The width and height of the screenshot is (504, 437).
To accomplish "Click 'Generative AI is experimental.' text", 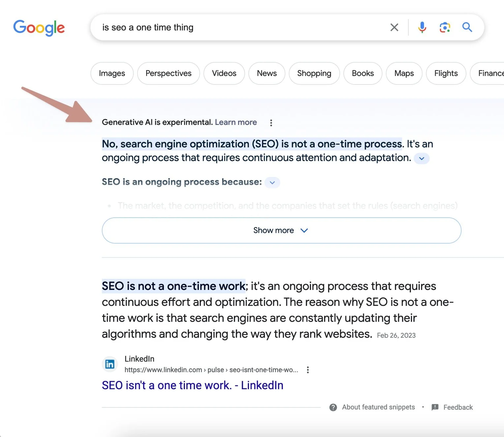I will click(157, 122).
